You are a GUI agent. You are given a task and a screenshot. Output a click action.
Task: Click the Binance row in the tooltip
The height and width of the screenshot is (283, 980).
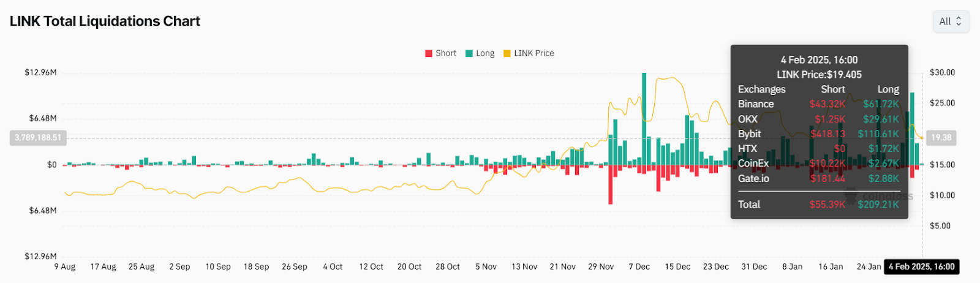tap(818, 104)
